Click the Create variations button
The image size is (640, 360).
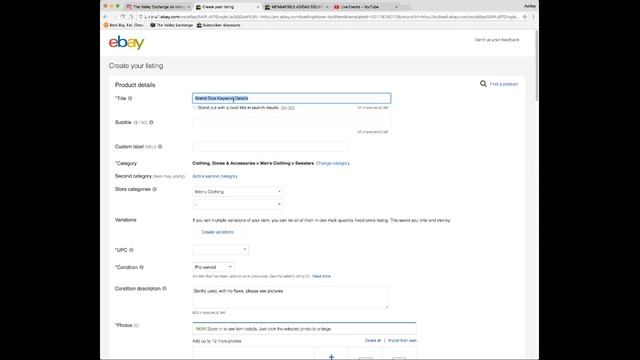[217, 232]
